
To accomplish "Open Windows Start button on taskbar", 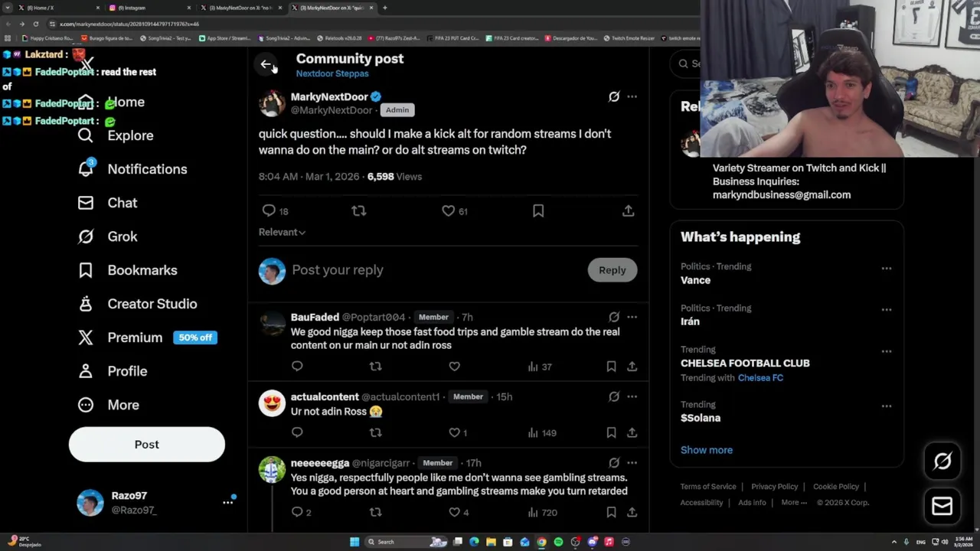I will coord(354,542).
